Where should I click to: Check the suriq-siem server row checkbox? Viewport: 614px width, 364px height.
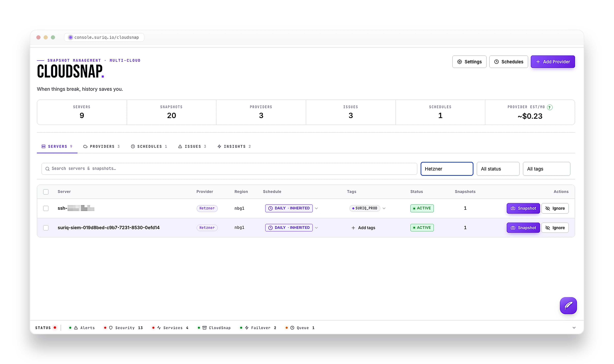point(46,228)
